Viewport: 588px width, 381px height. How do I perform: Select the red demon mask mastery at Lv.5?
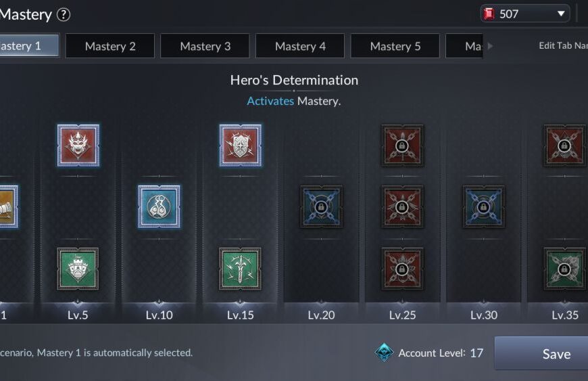click(x=78, y=145)
